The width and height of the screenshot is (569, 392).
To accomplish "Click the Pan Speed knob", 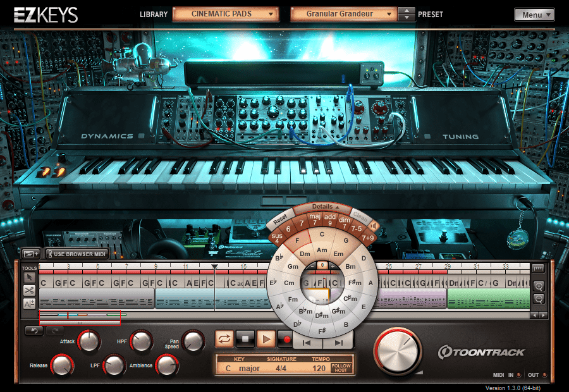I will pos(193,341).
